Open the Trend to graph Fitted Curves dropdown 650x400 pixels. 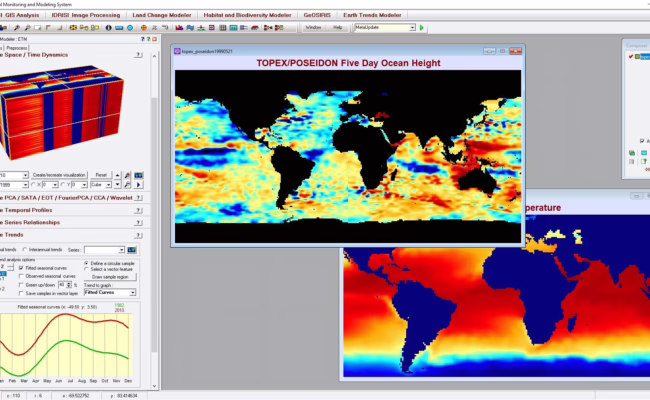tap(132, 293)
